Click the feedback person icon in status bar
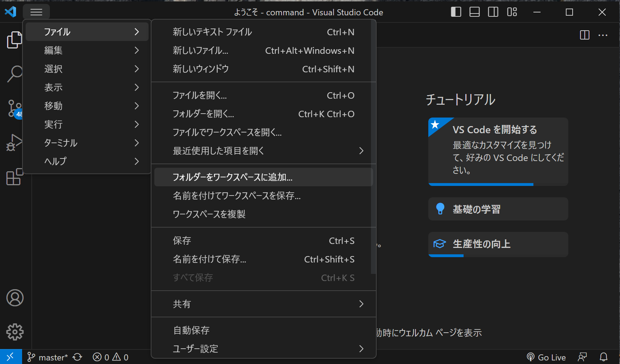 point(582,357)
